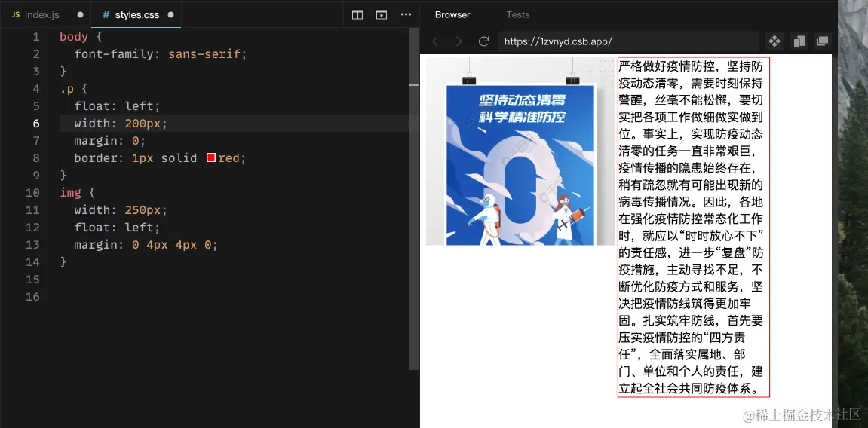Go back in the preview browser
This screenshot has width=868, height=428.
[x=436, y=41]
